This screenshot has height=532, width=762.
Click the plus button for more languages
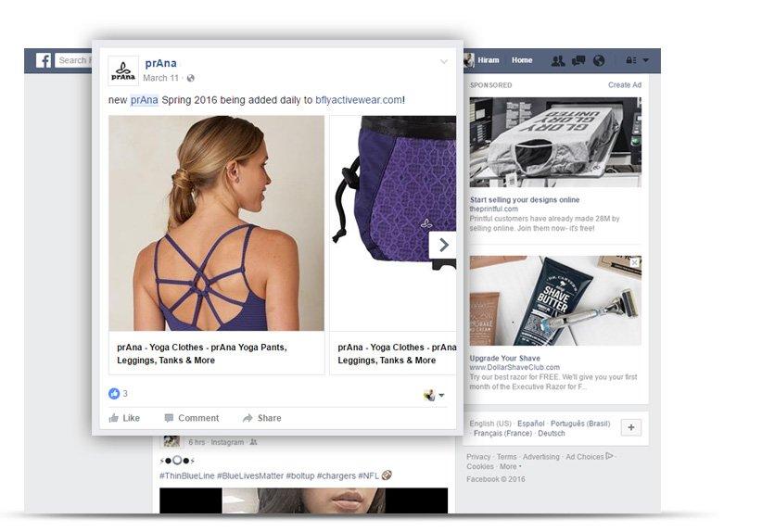click(x=631, y=427)
